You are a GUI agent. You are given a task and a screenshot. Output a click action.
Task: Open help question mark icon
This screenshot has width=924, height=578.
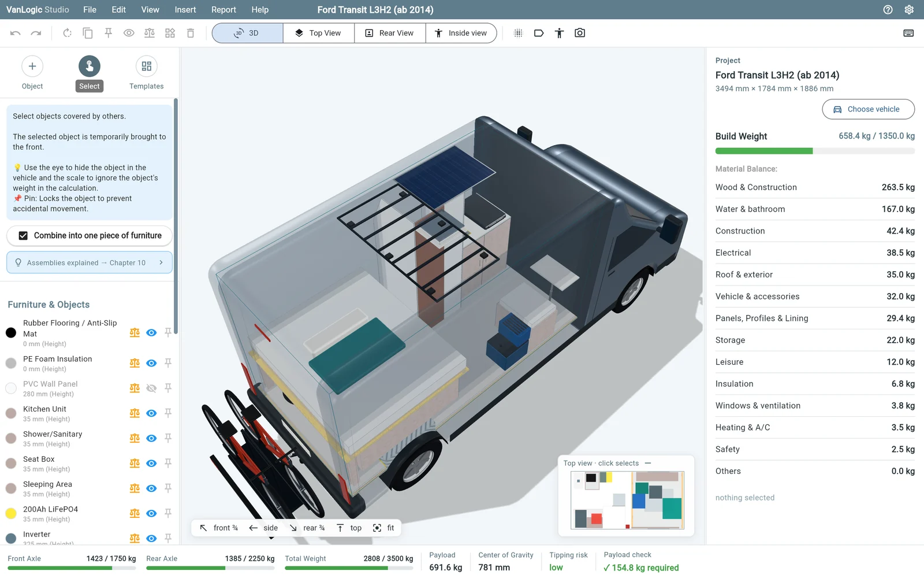tap(888, 10)
